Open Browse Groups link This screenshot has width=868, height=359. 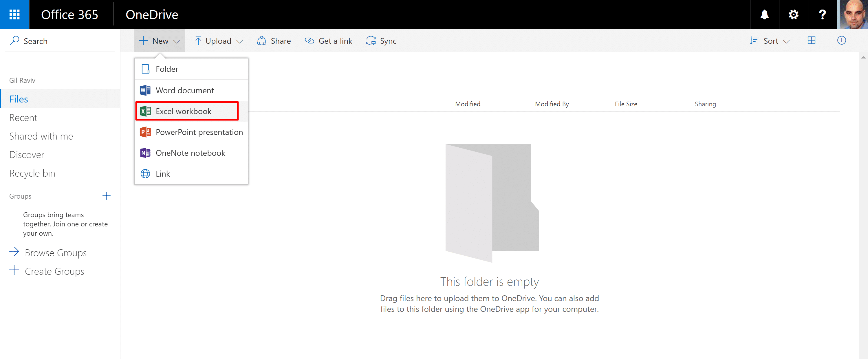[55, 253]
